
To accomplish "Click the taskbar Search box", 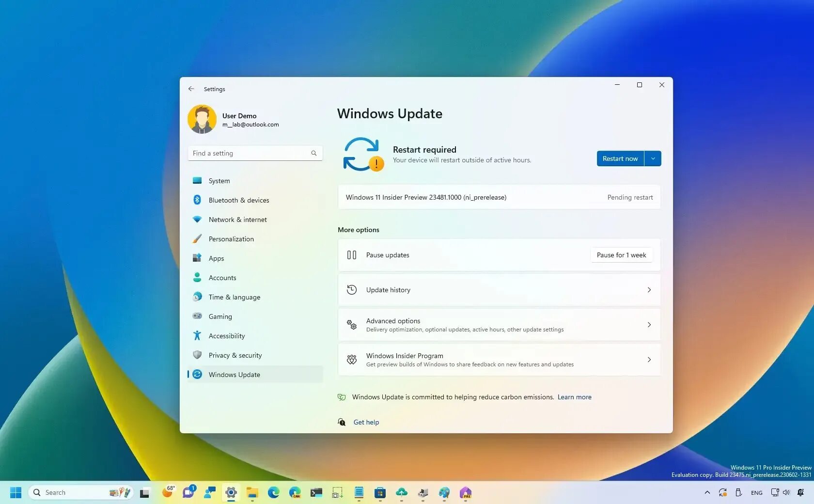I will [x=81, y=492].
